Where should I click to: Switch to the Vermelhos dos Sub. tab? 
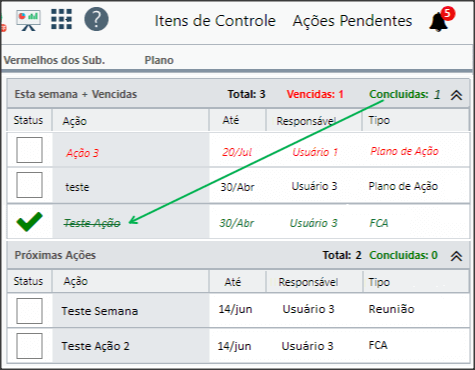(54, 60)
